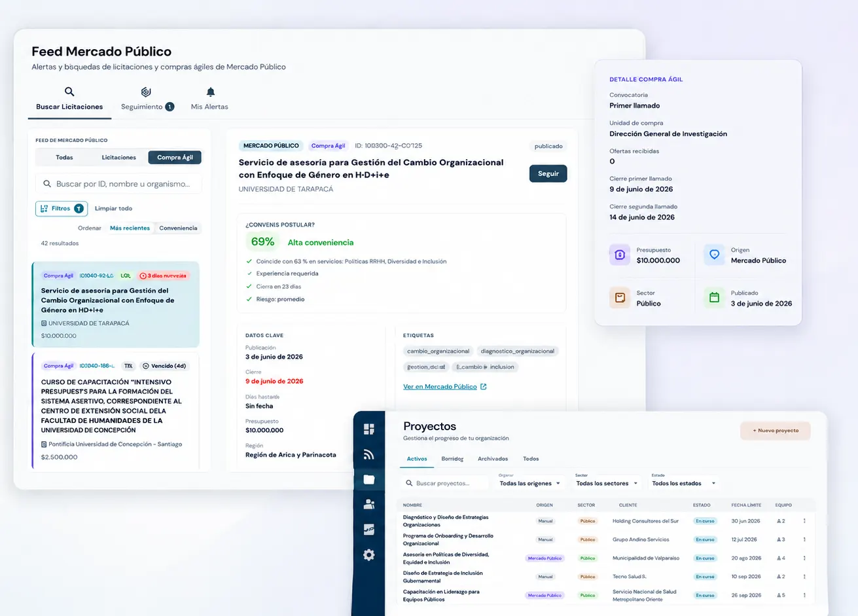The width and height of the screenshot is (858, 616).
Task: Click the Holding Consultores del Sur client cell
Action: click(x=645, y=521)
